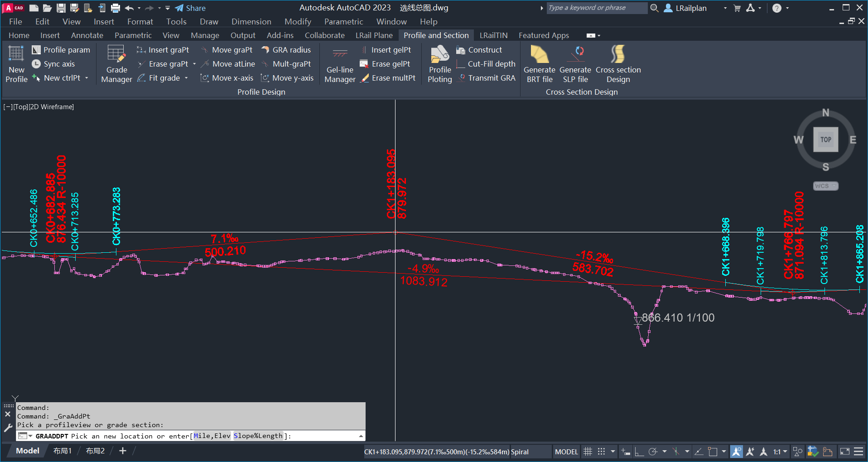Toggle annotation objects visibility in status bar

click(737, 451)
